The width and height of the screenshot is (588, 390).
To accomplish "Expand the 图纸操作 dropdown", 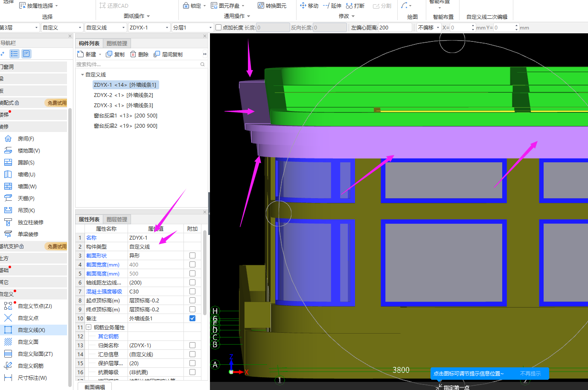I will [137, 16].
